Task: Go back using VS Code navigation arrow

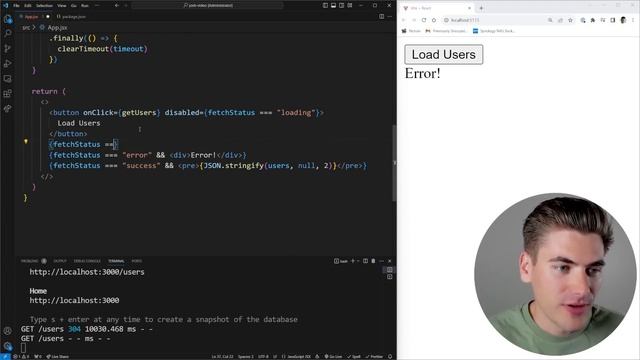Action: pos(117,6)
